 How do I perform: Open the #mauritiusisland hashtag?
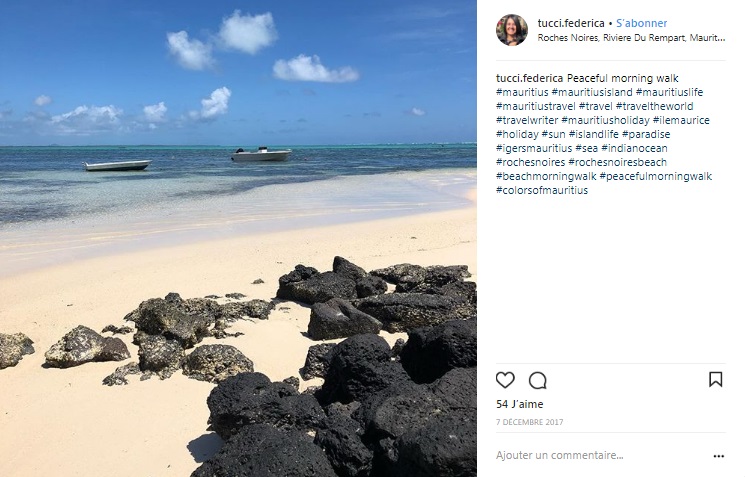[x=591, y=92]
